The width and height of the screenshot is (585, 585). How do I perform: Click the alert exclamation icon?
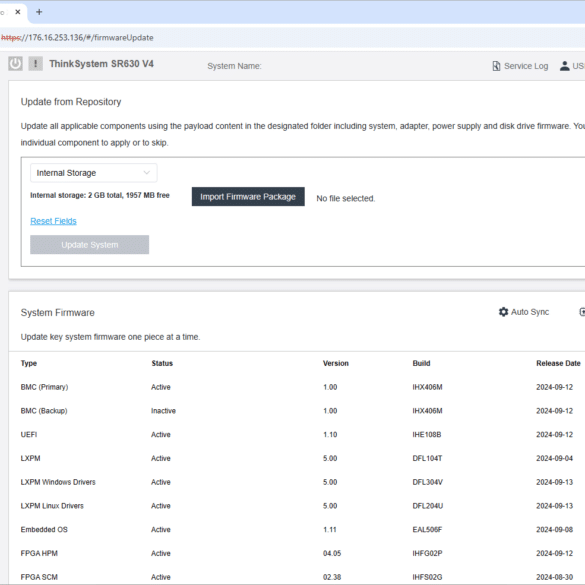coord(35,64)
